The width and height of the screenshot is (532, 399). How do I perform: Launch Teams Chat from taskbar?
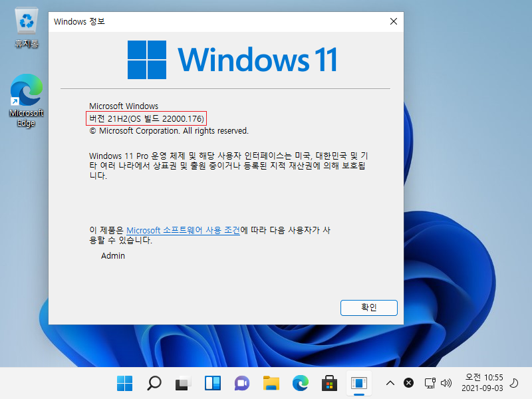click(242, 384)
